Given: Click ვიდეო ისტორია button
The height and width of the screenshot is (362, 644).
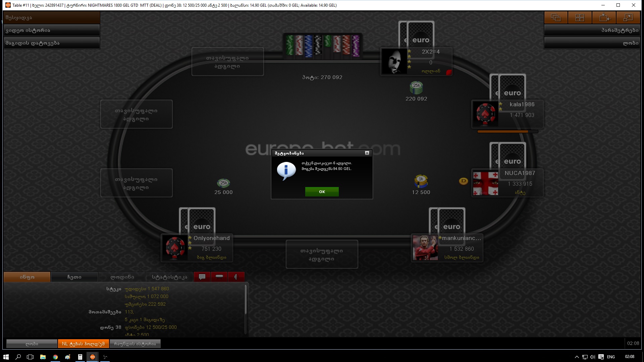Looking at the screenshot, I should (52, 31).
